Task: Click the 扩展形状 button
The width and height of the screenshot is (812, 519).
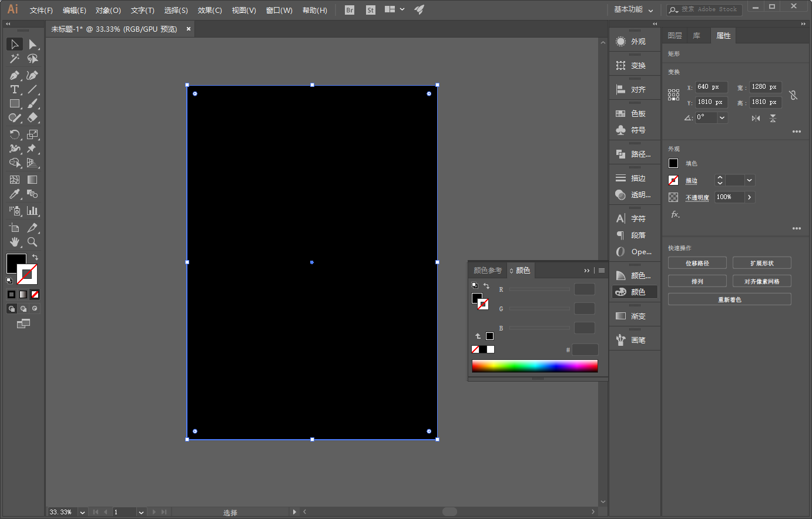Action: [x=761, y=263]
